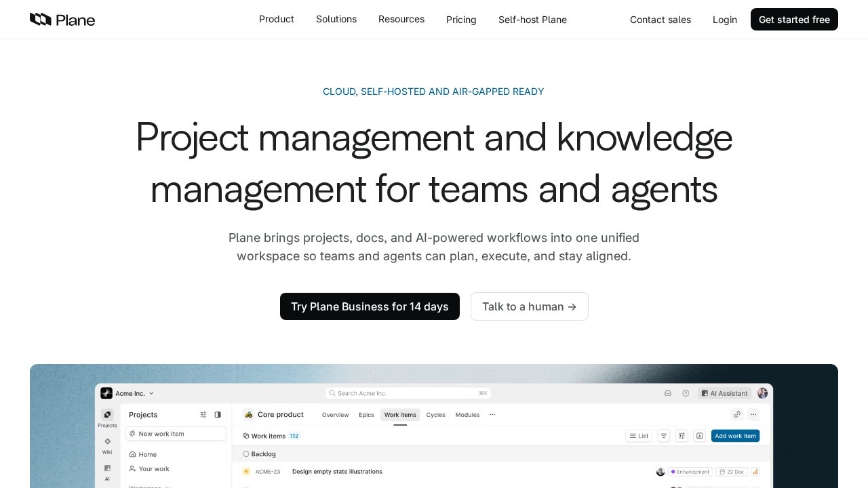Open the Wiki sidebar icon

tap(107, 441)
